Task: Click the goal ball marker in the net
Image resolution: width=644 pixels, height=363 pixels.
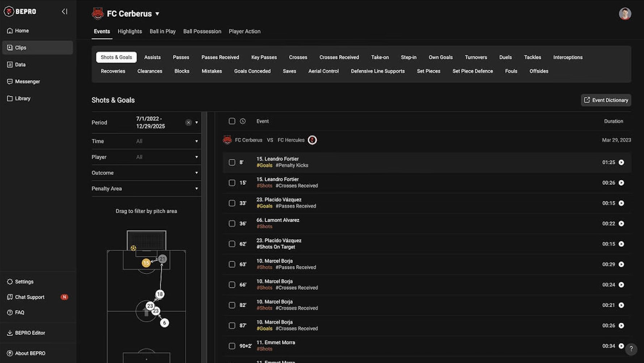Action: point(134,248)
